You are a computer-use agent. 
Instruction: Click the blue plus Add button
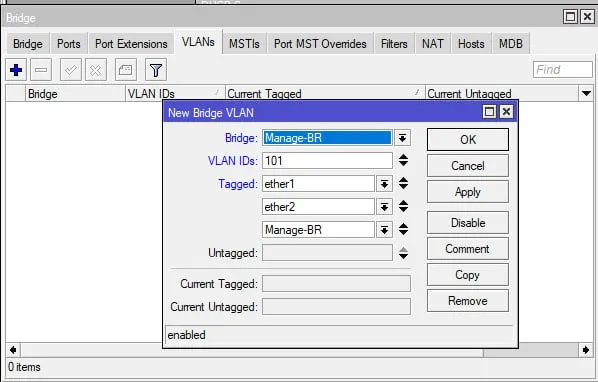16,70
